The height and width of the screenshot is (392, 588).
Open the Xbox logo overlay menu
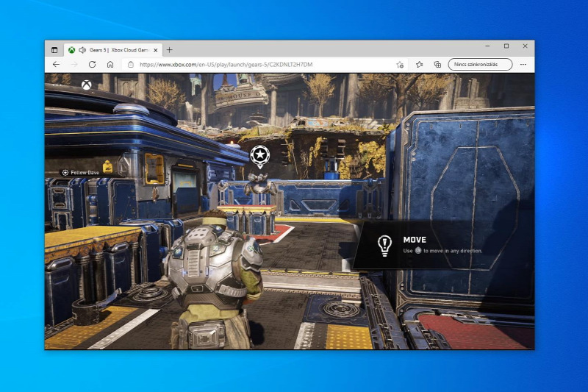tap(87, 85)
